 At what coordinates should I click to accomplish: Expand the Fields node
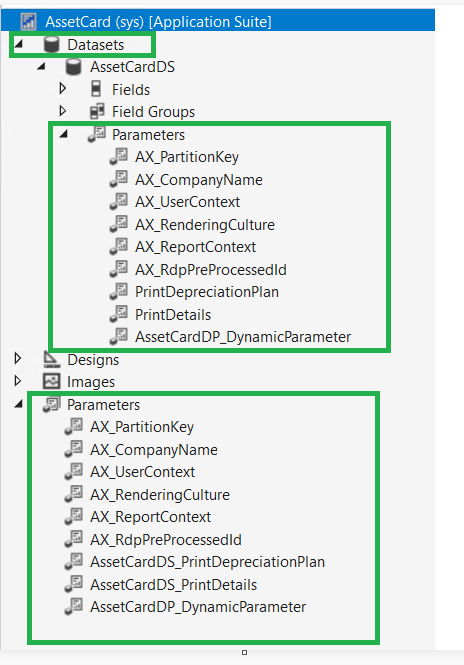point(63,88)
